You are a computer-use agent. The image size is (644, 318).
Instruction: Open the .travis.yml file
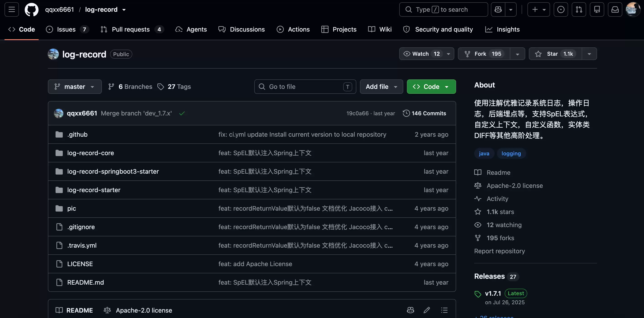[82, 245]
